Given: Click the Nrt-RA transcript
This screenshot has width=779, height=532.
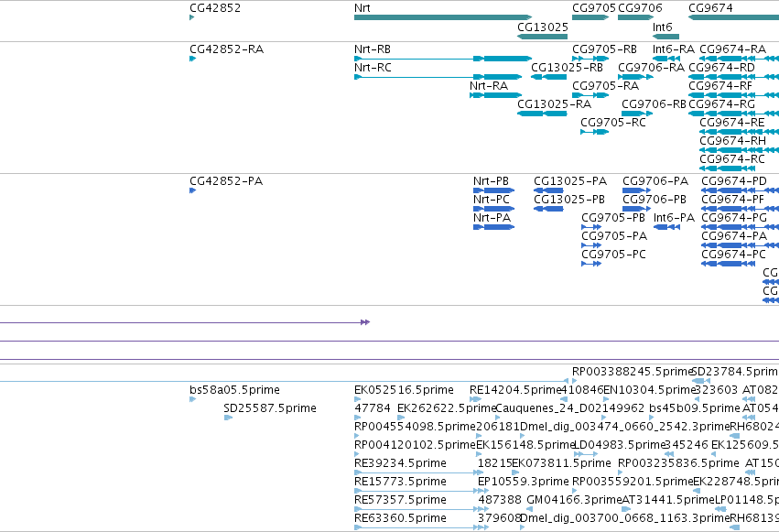Looking at the screenshot, I should [495, 95].
